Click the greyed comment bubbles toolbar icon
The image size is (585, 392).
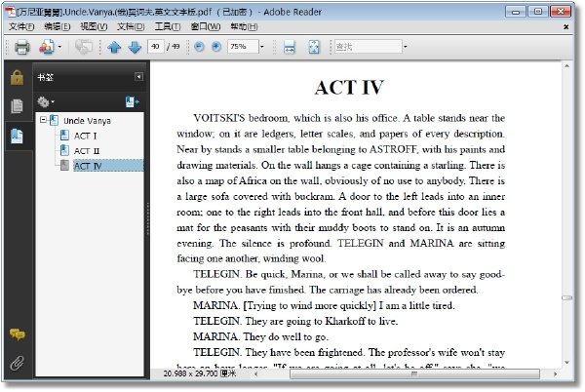(84, 47)
